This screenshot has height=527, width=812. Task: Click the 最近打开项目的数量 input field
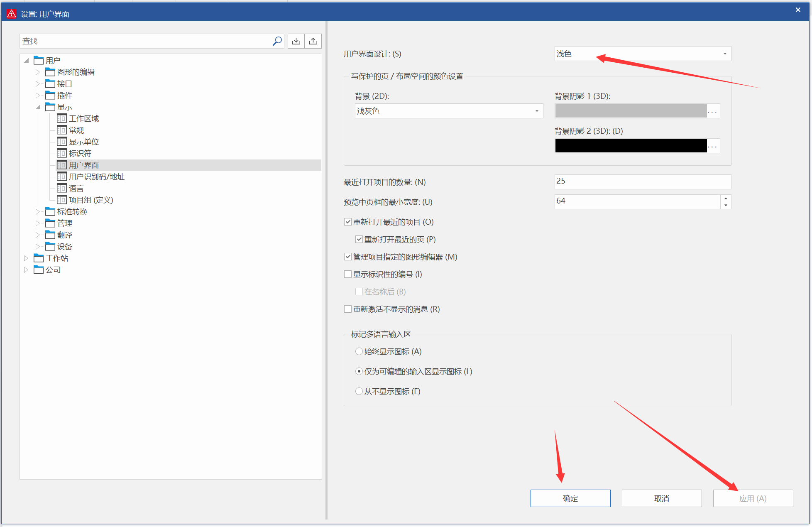pos(642,182)
